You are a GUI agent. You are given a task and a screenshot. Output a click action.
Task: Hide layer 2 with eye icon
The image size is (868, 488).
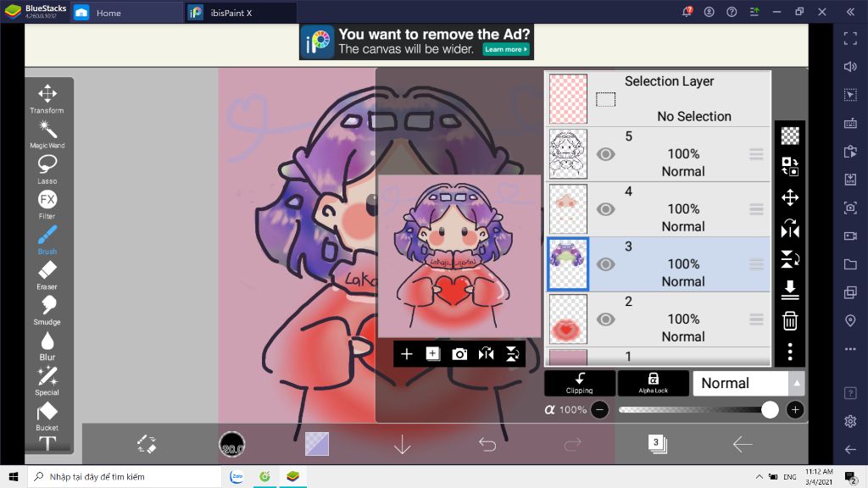605,319
